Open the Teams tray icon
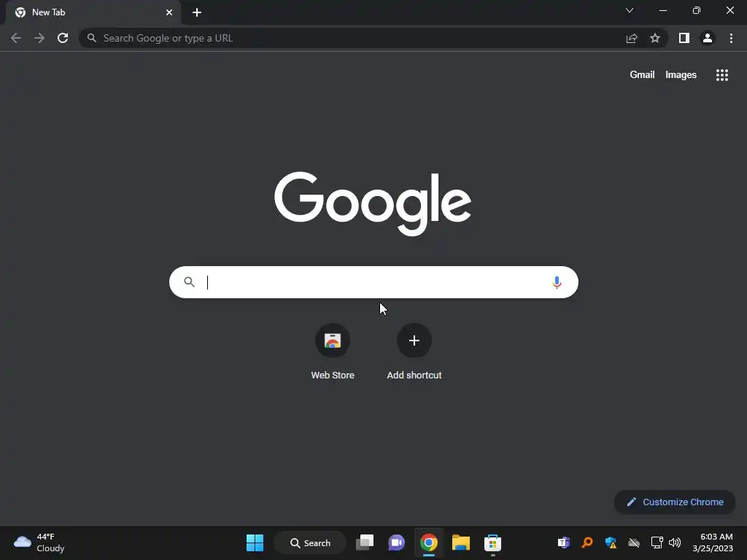This screenshot has width=747, height=560. click(x=564, y=542)
